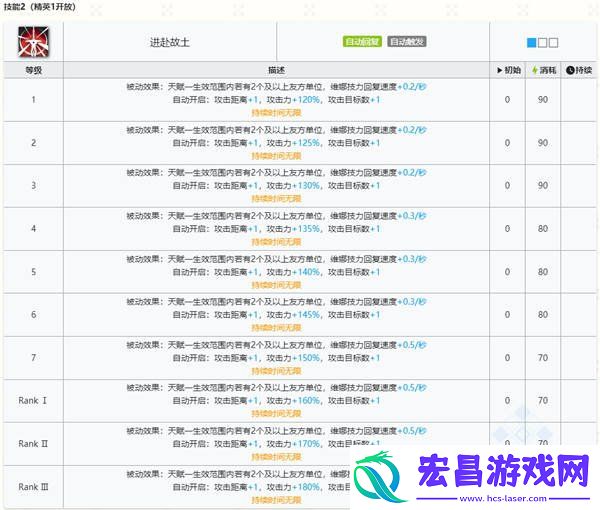Click initial value 0 in level 1 row
This screenshot has height=510, width=600.
[x=507, y=100]
